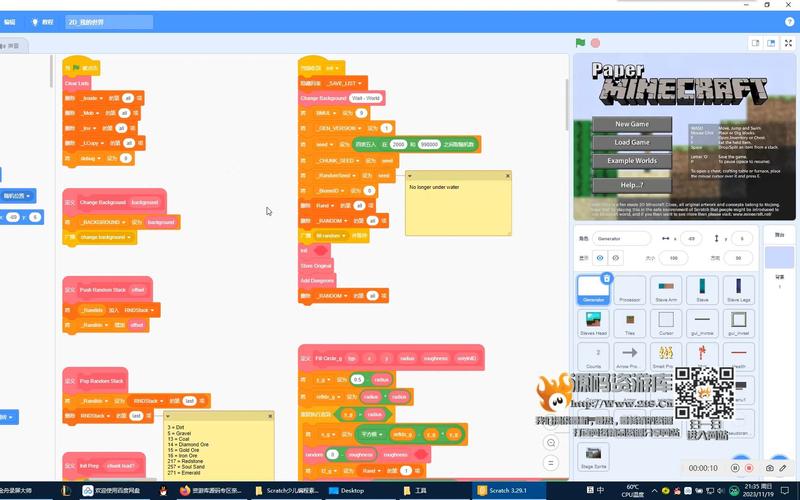The width and height of the screenshot is (800, 500).
Task: Click the Clear Lists custom block
Action: click(x=77, y=83)
